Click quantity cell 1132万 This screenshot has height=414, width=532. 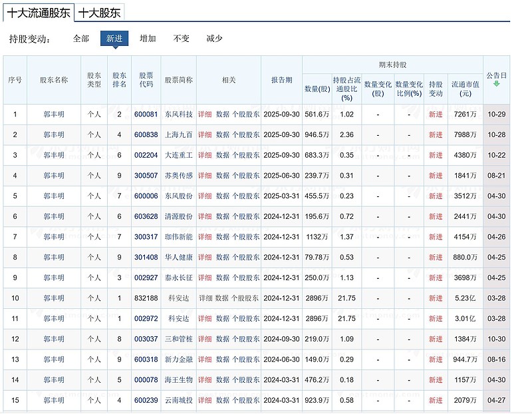317,237
